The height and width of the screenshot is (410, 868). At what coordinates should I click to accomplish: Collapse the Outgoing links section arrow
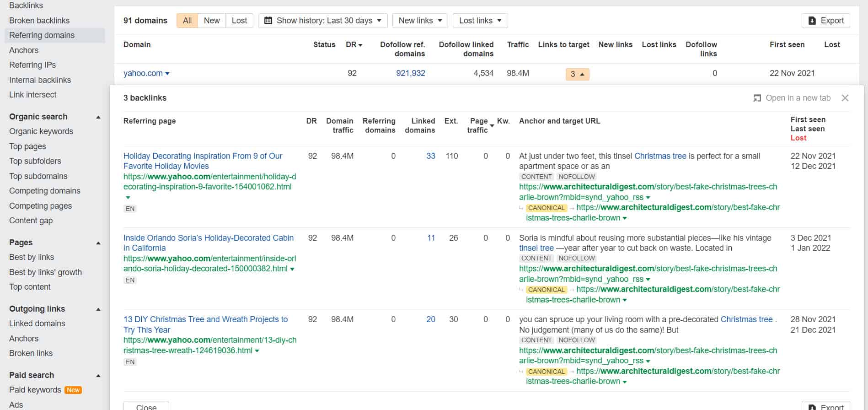click(98, 309)
